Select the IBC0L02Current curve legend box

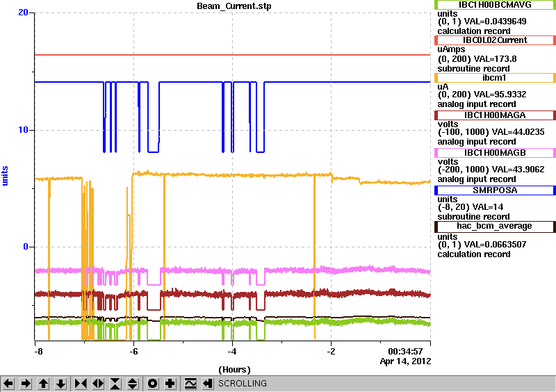click(x=495, y=40)
